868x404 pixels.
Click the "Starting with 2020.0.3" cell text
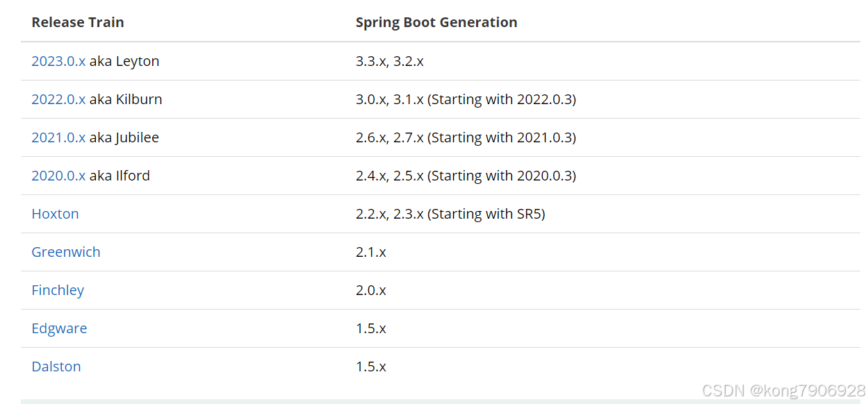[x=502, y=176]
